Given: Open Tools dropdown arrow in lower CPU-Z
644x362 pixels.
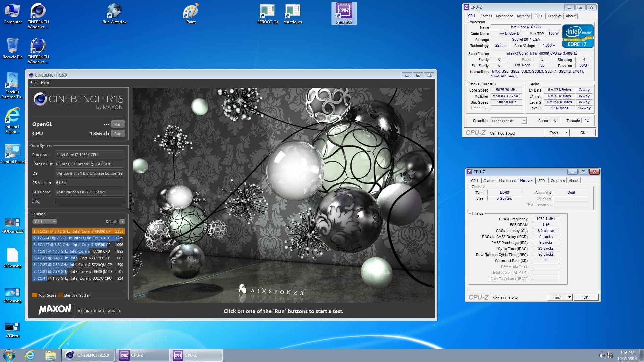Looking at the screenshot, I should coord(569,297).
